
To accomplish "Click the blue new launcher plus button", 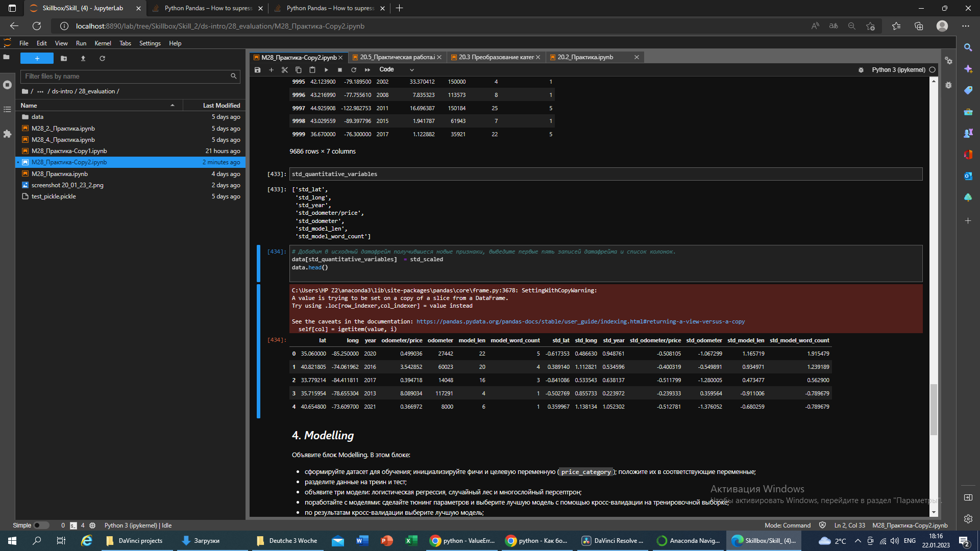I will click(x=37, y=59).
